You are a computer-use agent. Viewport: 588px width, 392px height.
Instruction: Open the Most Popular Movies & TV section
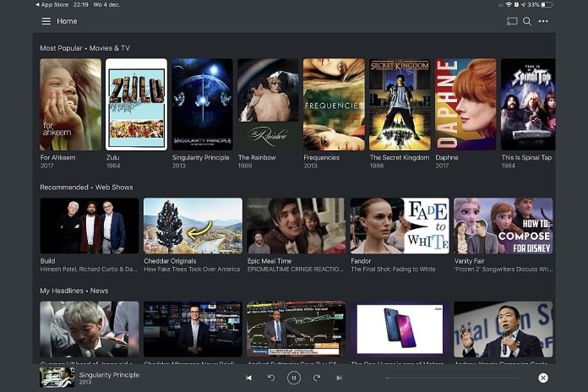(x=84, y=48)
